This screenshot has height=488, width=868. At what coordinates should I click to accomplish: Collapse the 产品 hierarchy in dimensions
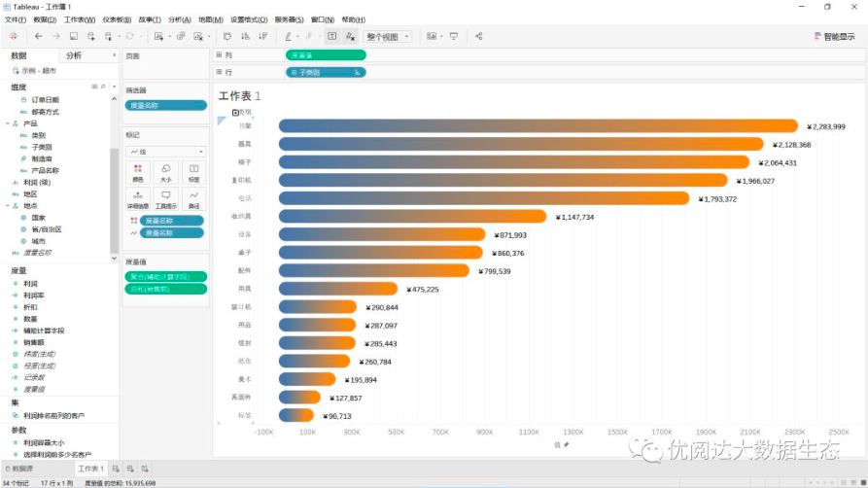(8, 123)
